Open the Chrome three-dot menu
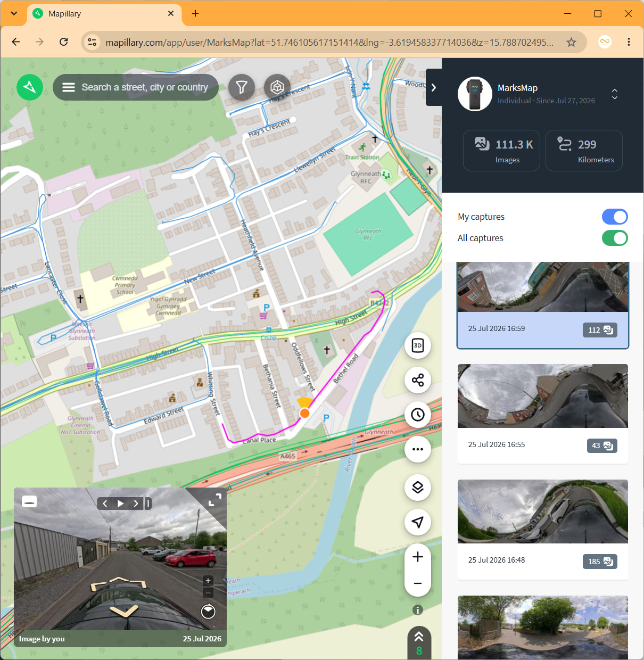644x660 pixels. pos(629,42)
